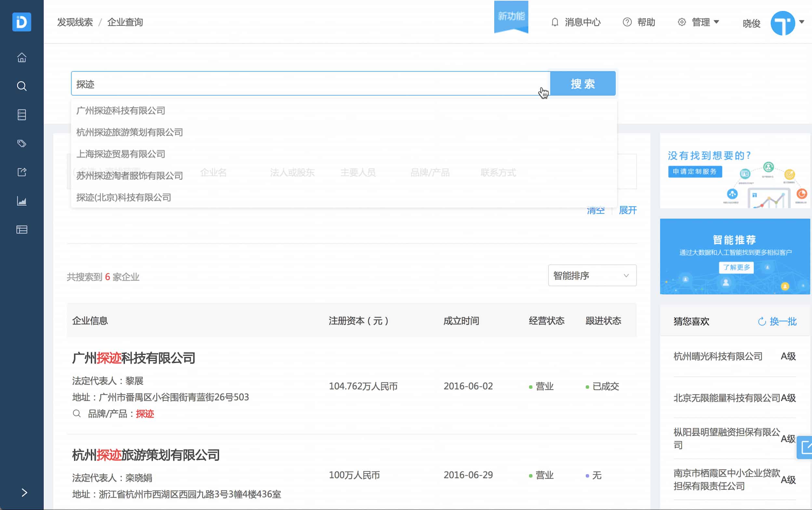This screenshot has height=510, width=812.
Task: Click the 企业信息 column header
Action: pos(90,321)
